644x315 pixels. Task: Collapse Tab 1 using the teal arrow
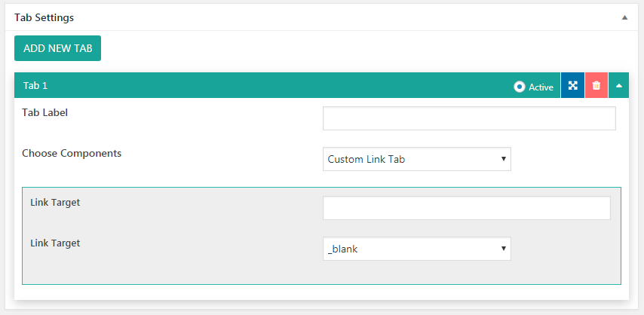(619, 86)
